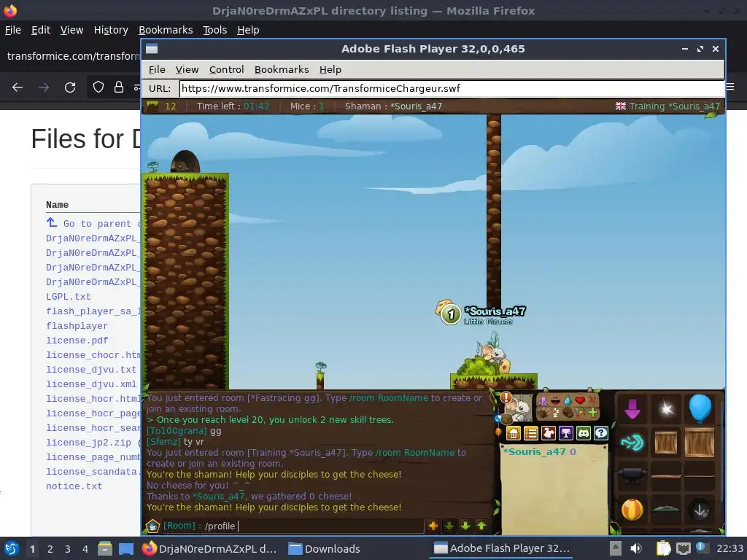The height and width of the screenshot is (560, 747).
Task: Select the cyan rune arrow item
Action: pos(632,443)
